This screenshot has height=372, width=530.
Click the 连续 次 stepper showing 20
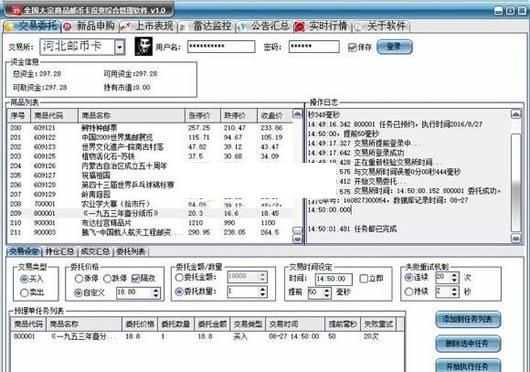pos(447,277)
